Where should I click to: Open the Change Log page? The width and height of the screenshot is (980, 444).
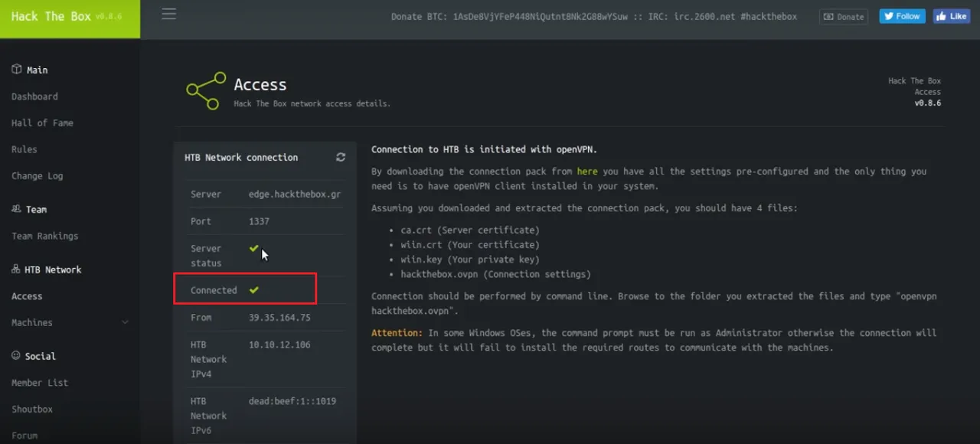pyautogui.click(x=37, y=175)
